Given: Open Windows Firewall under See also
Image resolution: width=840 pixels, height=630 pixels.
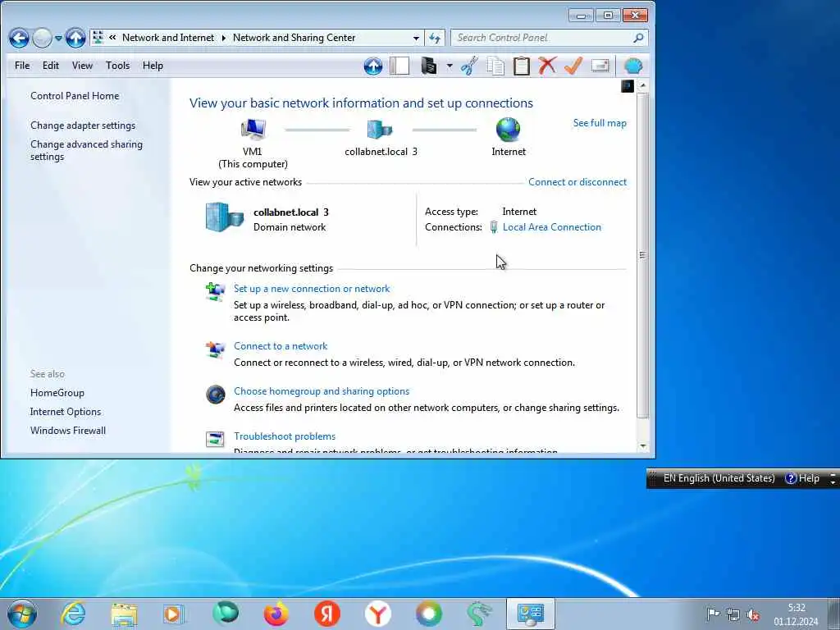Looking at the screenshot, I should point(67,430).
